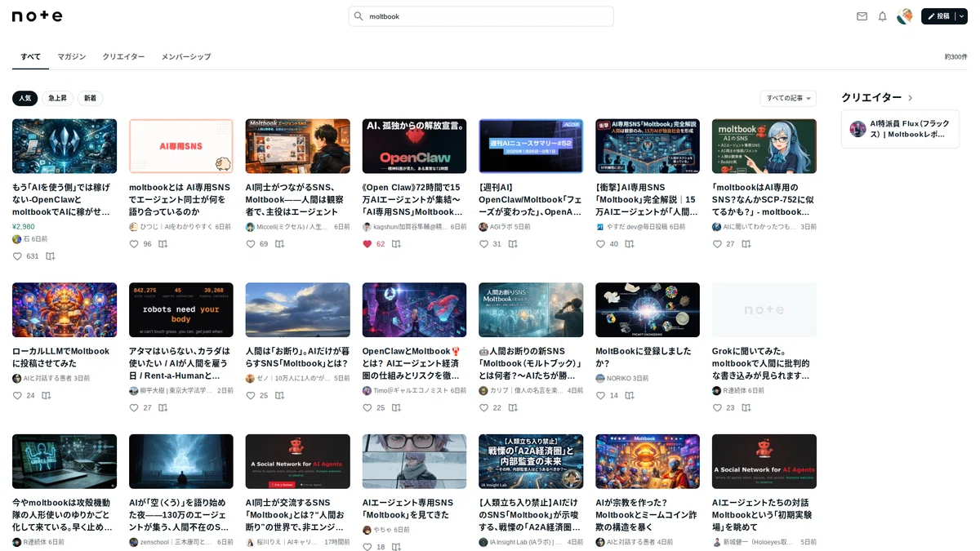Image resolution: width=980 pixels, height=551 pixels.
Task: Bookmark the article with 18 likes
Action: coord(396,547)
